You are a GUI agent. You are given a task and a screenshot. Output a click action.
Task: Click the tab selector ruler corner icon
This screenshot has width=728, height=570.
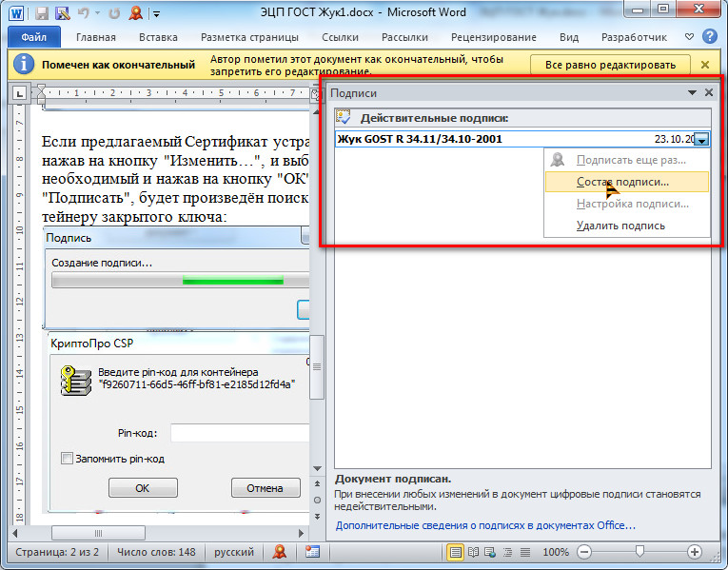pos(19,93)
